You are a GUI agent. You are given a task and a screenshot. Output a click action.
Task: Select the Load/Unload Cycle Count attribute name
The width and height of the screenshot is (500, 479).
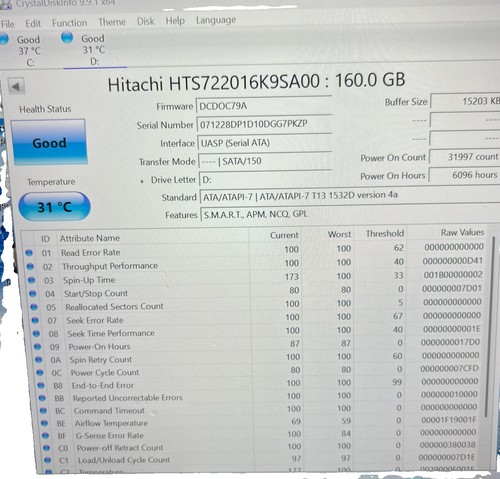pos(124,460)
